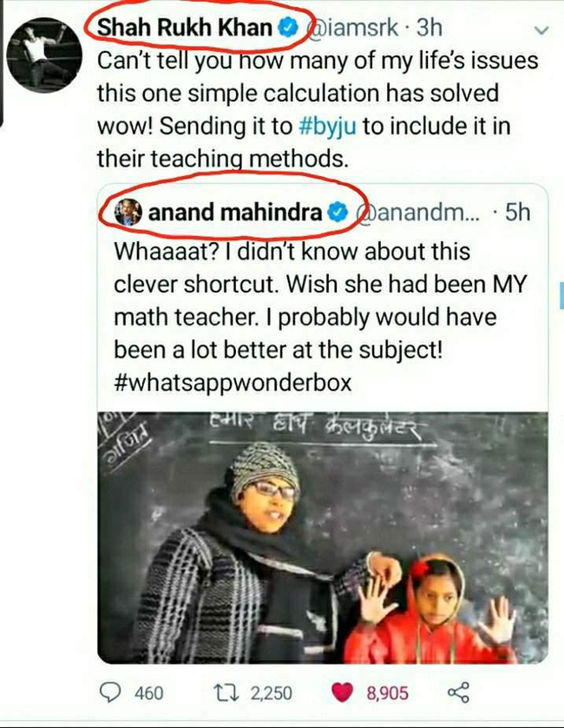Open anand mahindra's small avatar
Screen dimensions: 564x728
click(128, 213)
